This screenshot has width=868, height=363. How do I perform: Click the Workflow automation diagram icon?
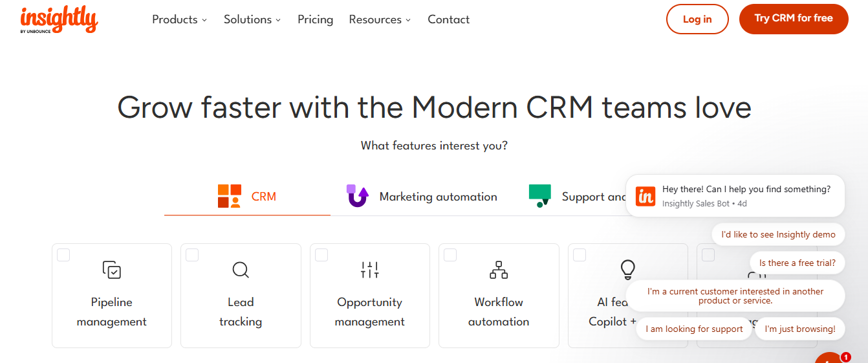pyautogui.click(x=499, y=270)
